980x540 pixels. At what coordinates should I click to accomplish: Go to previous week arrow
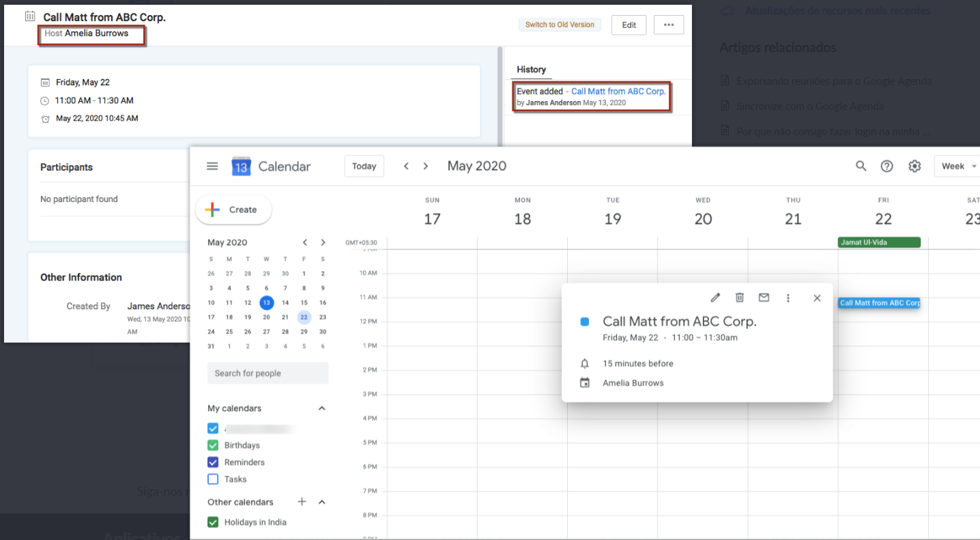coord(406,166)
